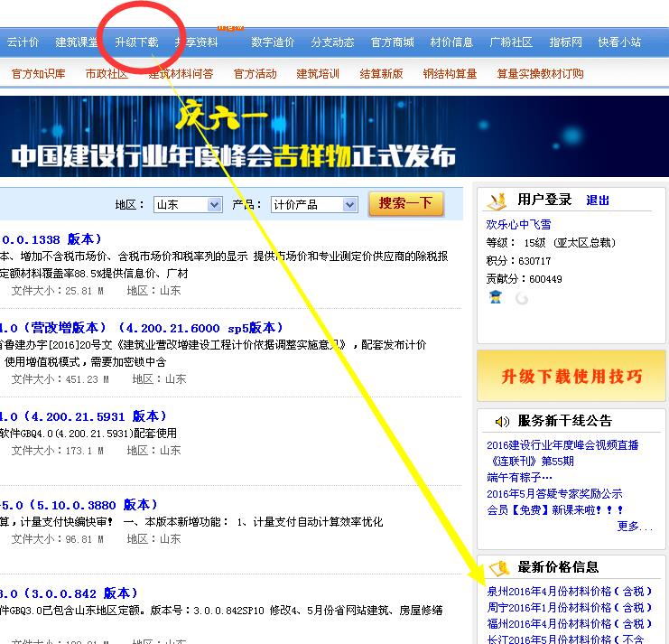Open the 快看小站 nav item
Screen dimensions: 669x644
[x=619, y=42]
